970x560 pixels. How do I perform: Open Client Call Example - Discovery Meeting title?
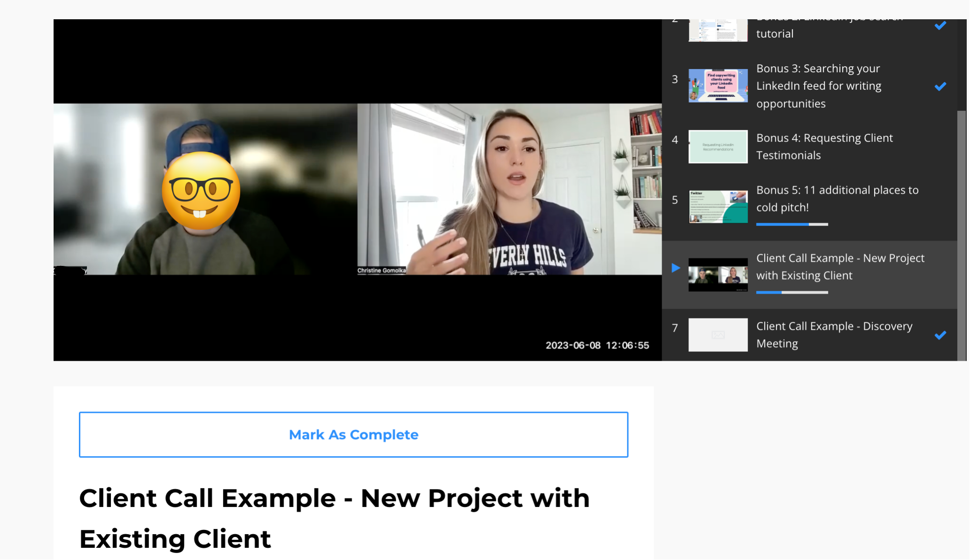(x=834, y=334)
